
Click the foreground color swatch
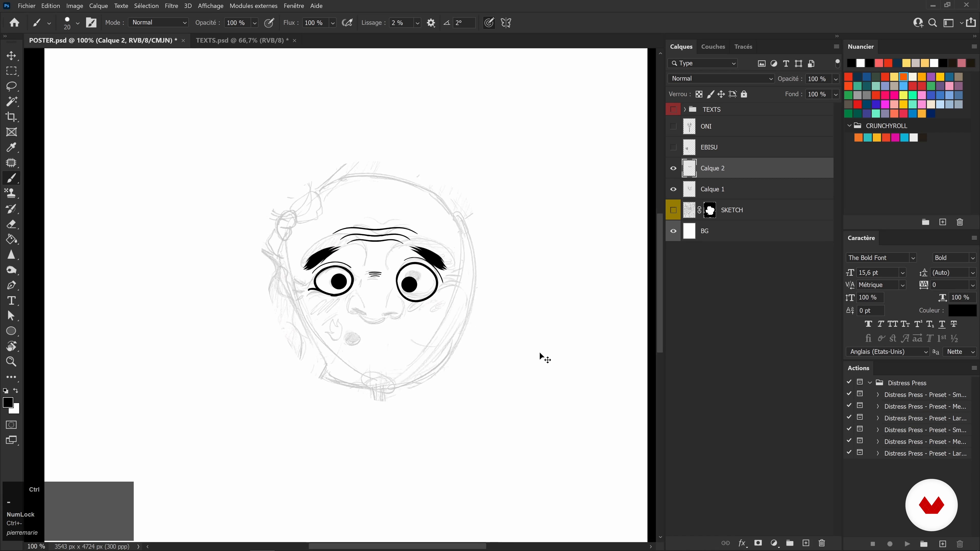[8, 403]
